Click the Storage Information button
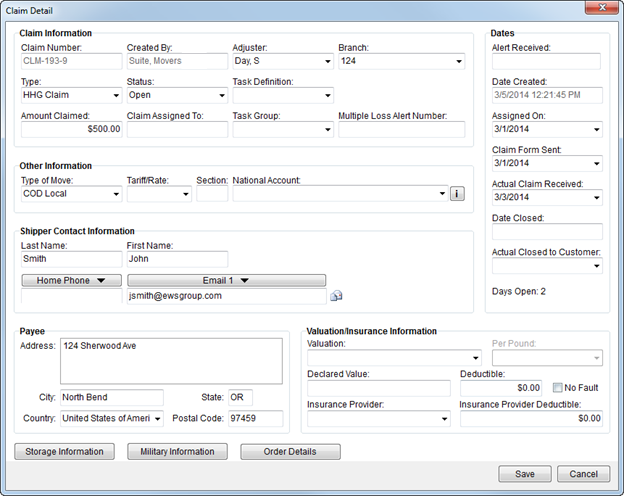The height and width of the screenshot is (496, 624). click(65, 452)
